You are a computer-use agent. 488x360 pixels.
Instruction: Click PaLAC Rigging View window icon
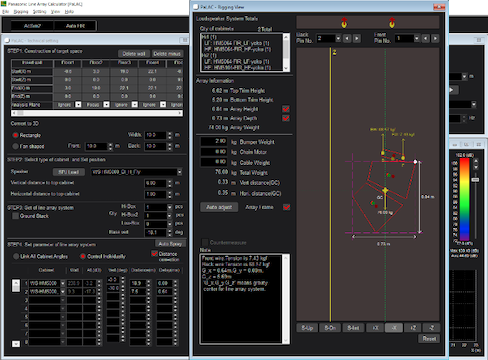coord(196,7)
